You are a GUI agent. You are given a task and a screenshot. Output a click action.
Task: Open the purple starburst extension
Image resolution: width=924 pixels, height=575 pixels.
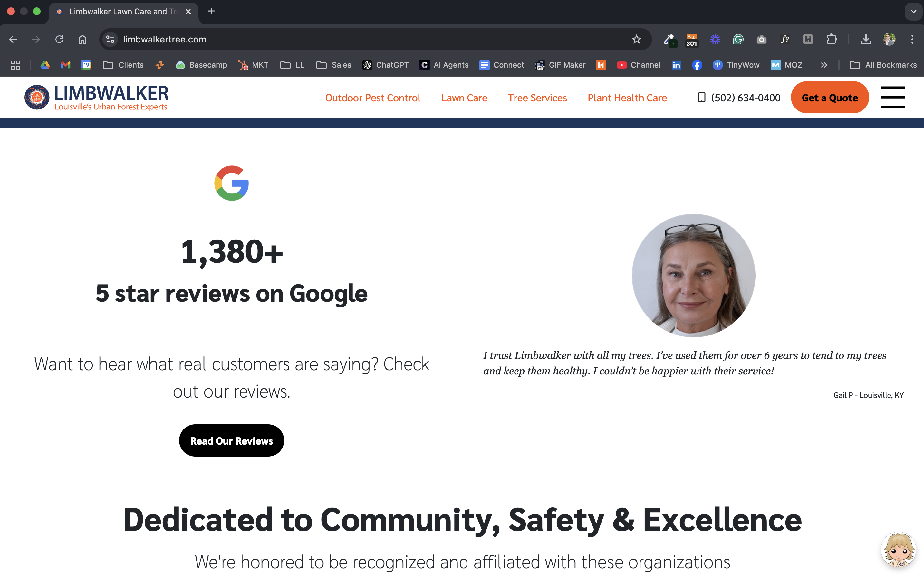click(715, 39)
